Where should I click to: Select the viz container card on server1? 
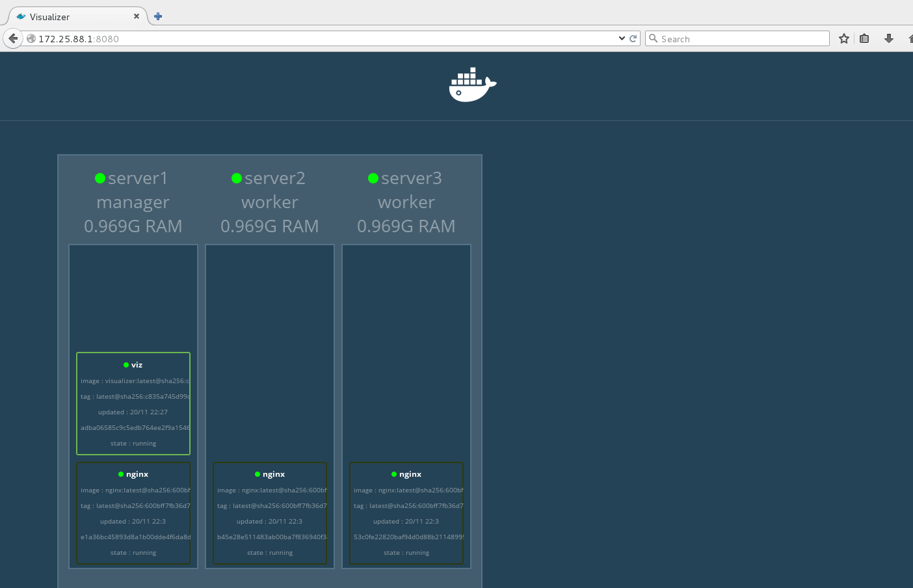[x=133, y=403]
